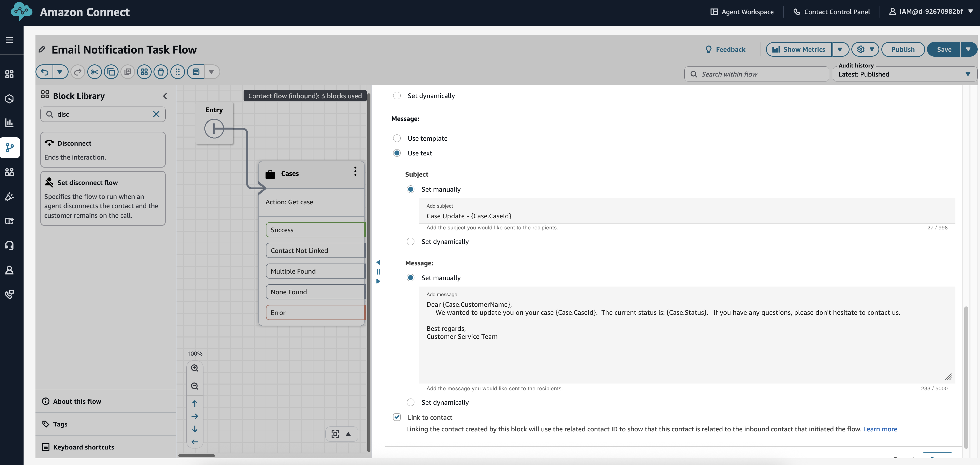The image size is (980, 465).
Task: Click the Cut blocks scissors icon
Action: (94, 71)
